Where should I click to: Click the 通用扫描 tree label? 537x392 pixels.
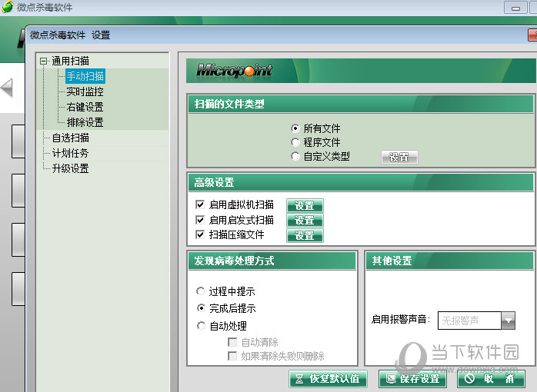click(x=70, y=61)
